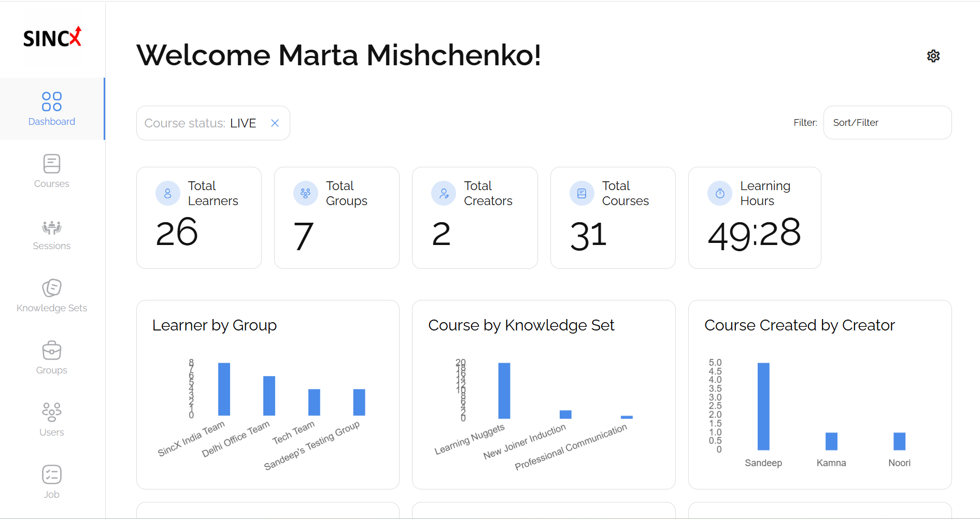Click the Dashboard sidebar icon

click(x=52, y=102)
